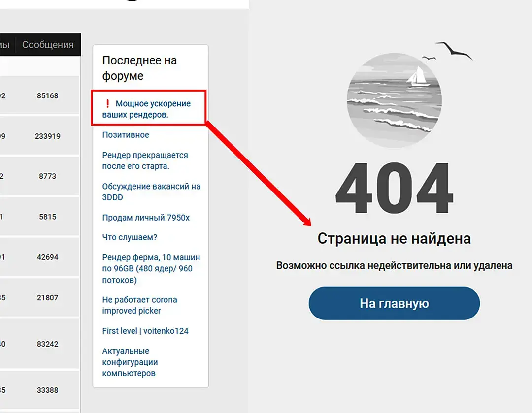532x413 pixels.
Task: Click the large seagull icon
Action: (454, 51)
